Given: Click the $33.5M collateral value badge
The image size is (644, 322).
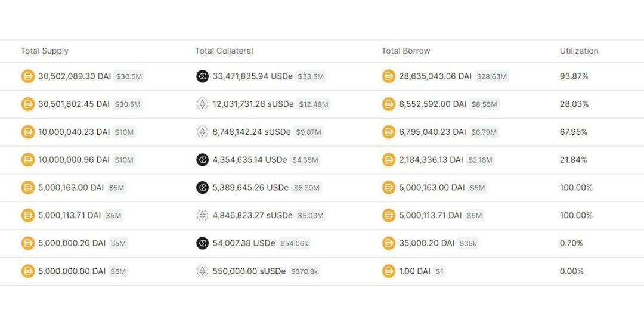Looking at the screenshot, I should (x=311, y=76).
